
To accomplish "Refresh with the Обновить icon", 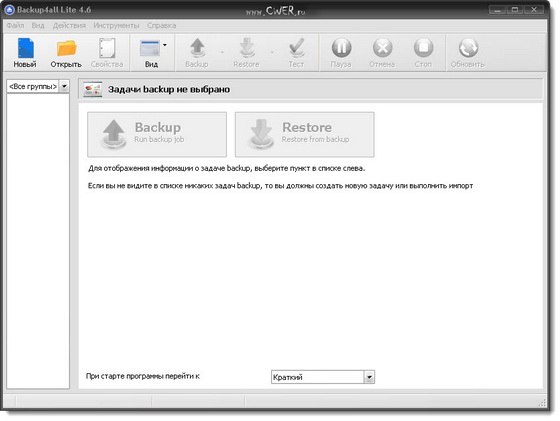I will (469, 47).
